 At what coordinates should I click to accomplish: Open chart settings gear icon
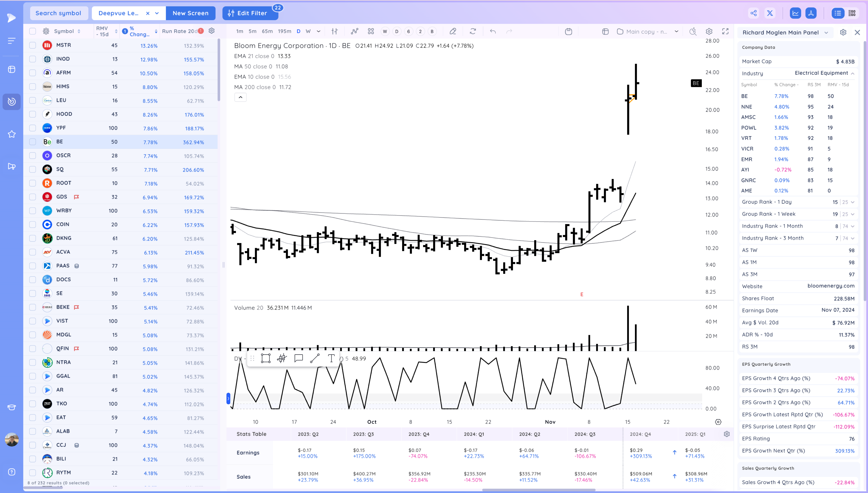709,31
